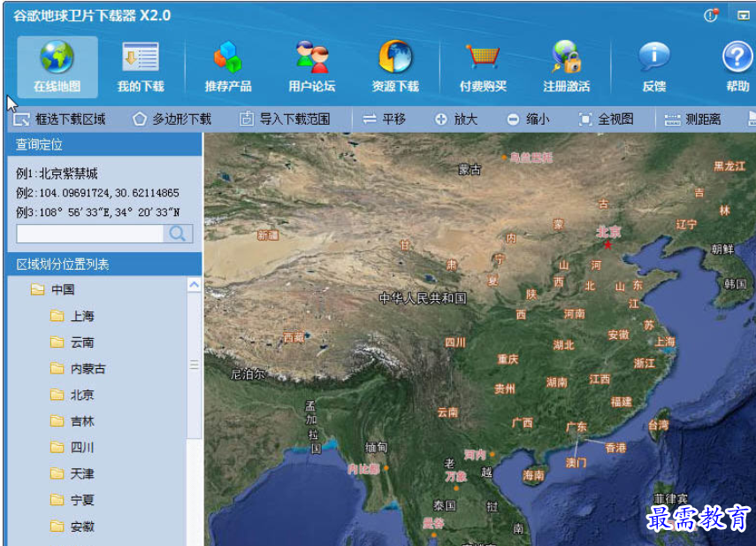The height and width of the screenshot is (546, 756).
Task: Click the region list scrollbar thumb
Action: pos(194,365)
